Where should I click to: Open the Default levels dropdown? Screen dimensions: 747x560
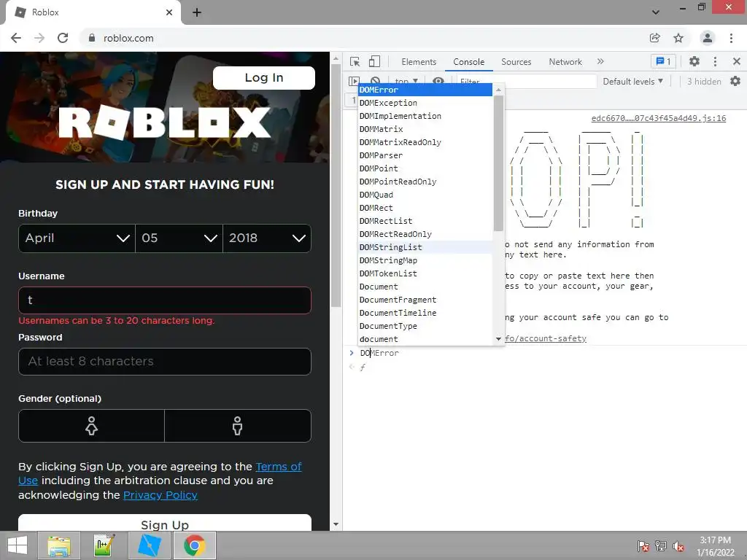point(632,82)
